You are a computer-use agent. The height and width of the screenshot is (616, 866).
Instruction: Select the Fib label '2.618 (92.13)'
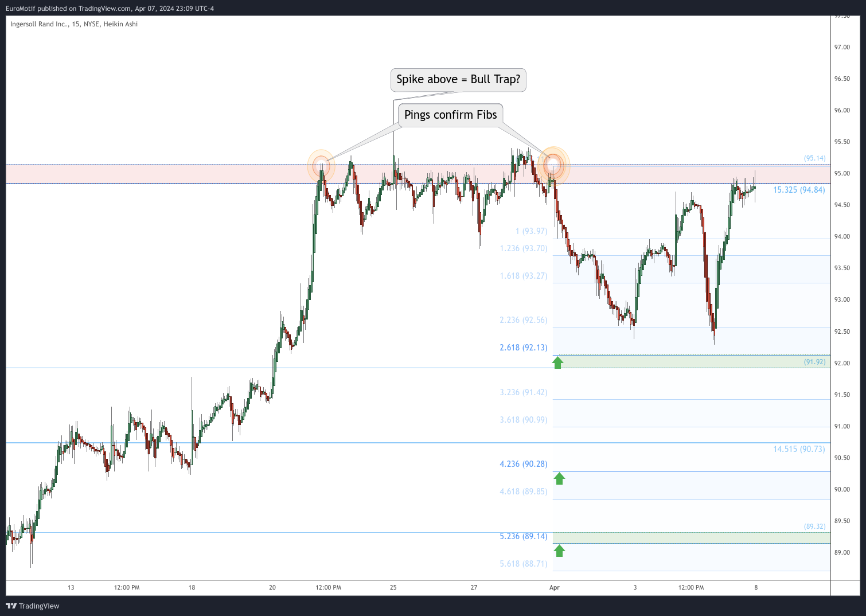point(524,348)
